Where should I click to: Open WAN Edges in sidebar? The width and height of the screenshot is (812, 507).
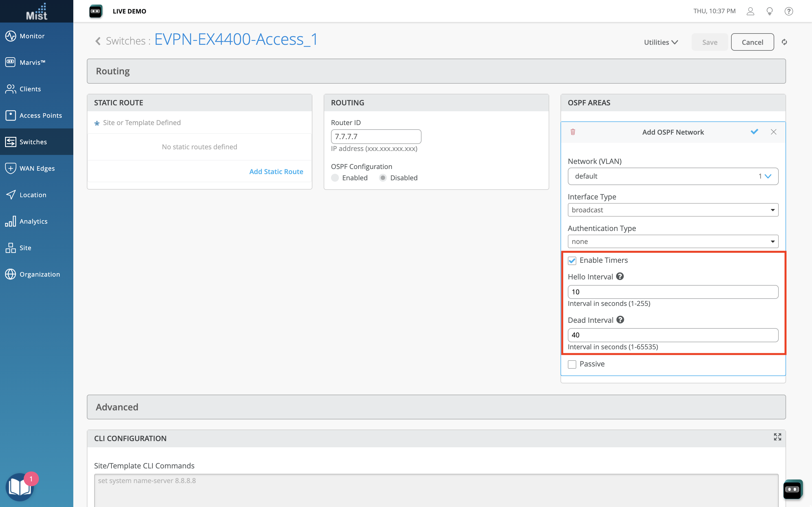coord(37,168)
